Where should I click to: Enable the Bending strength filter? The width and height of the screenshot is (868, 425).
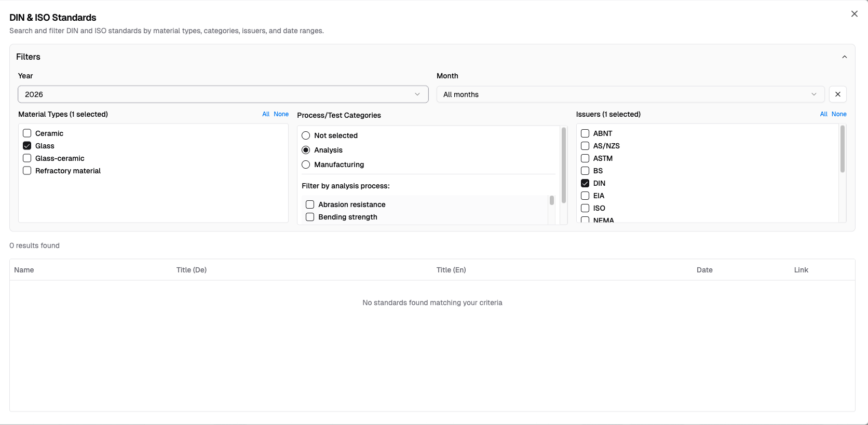pyautogui.click(x=310, y=217)
